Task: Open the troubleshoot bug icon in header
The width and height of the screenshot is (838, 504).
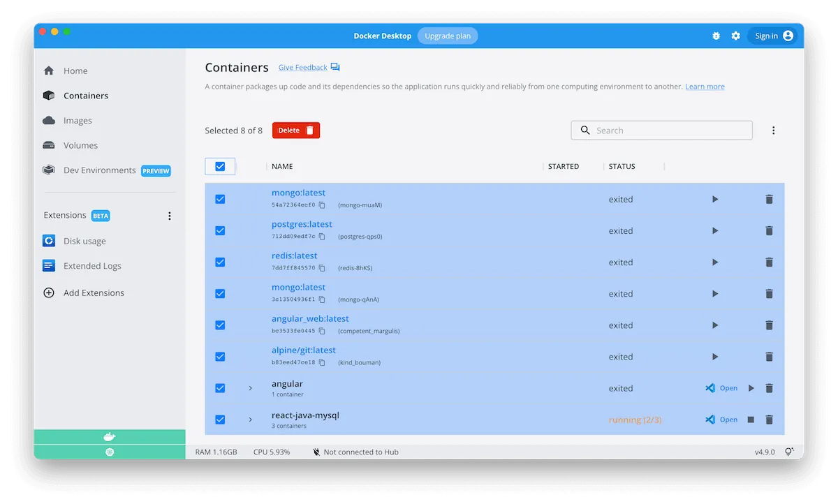Action: tap(716, 36)
